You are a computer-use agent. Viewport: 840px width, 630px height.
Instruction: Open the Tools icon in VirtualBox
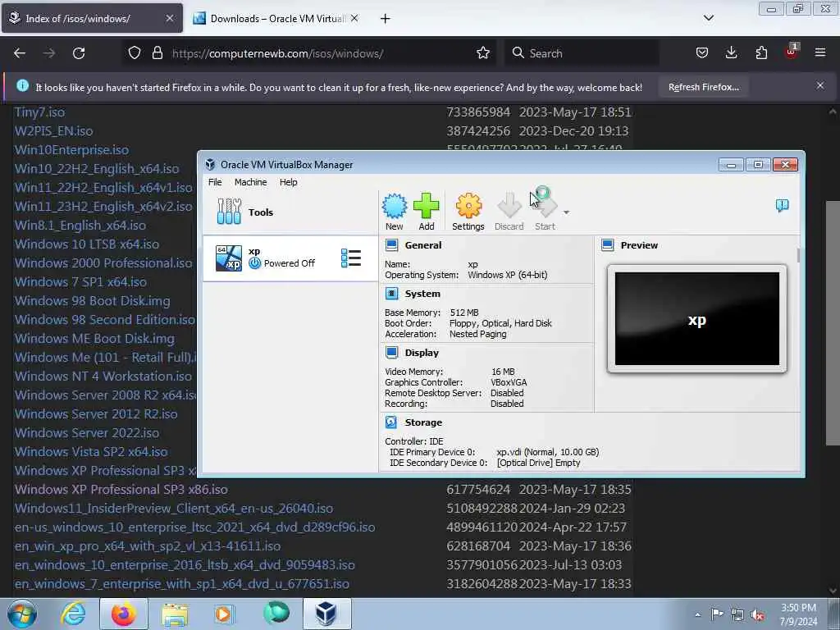229,212
